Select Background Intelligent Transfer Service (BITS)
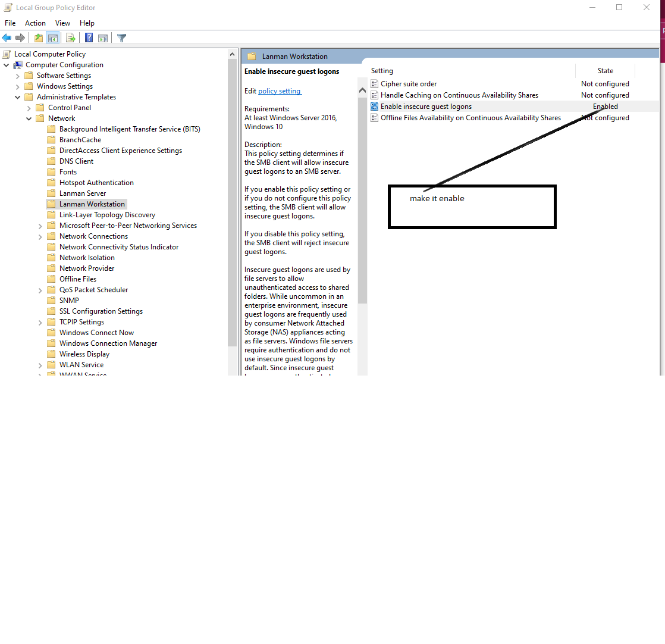 130,129
